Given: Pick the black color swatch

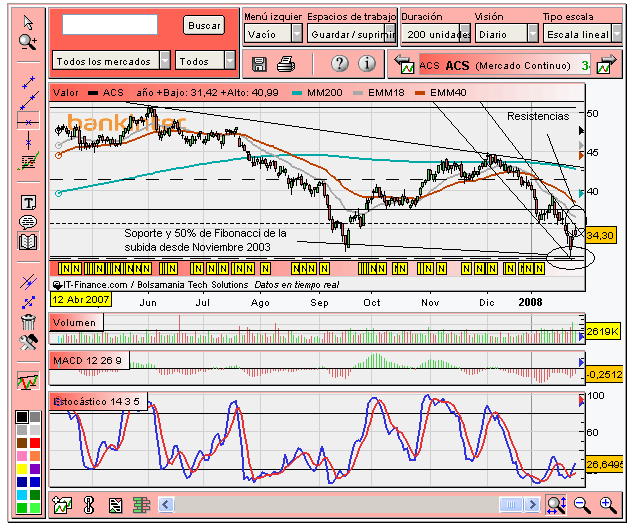Looking at the screenshot, I should 22,417.
